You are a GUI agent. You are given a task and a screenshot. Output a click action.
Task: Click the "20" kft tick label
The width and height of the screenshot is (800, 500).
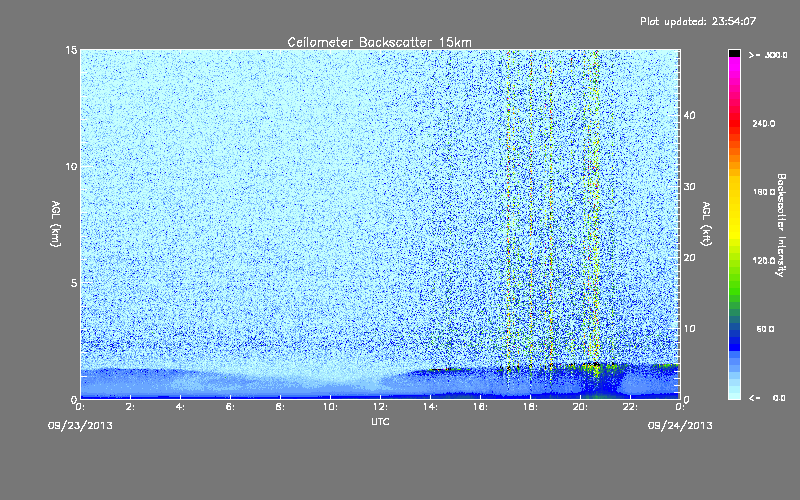(689, 258)
